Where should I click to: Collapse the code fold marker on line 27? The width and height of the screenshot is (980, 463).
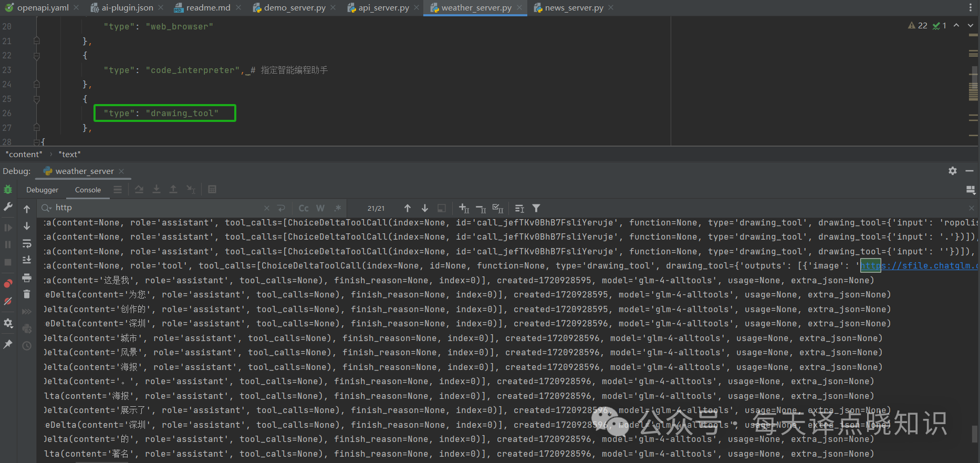point(37,128)
